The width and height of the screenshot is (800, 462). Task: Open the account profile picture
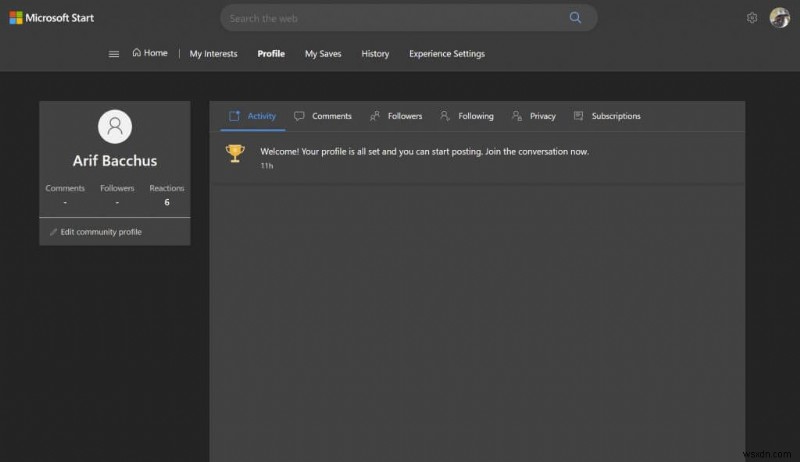click(780, 18)
